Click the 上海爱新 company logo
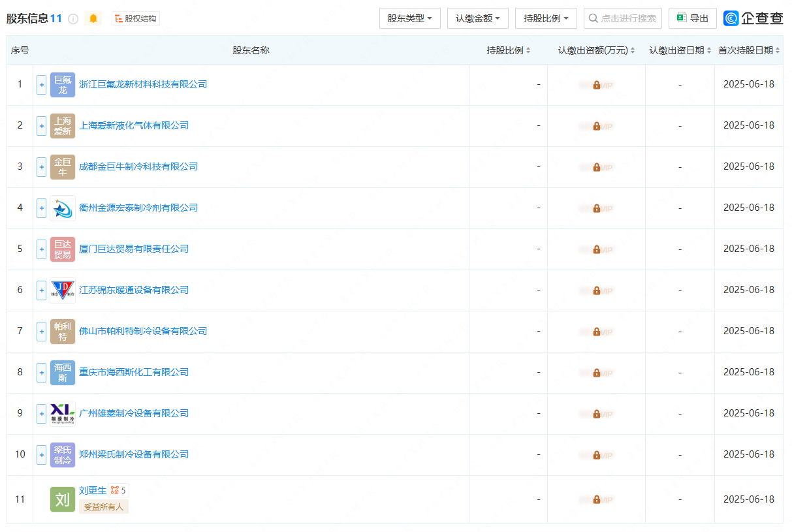Viewport: 792px width, 532px height. click(63, 126)
